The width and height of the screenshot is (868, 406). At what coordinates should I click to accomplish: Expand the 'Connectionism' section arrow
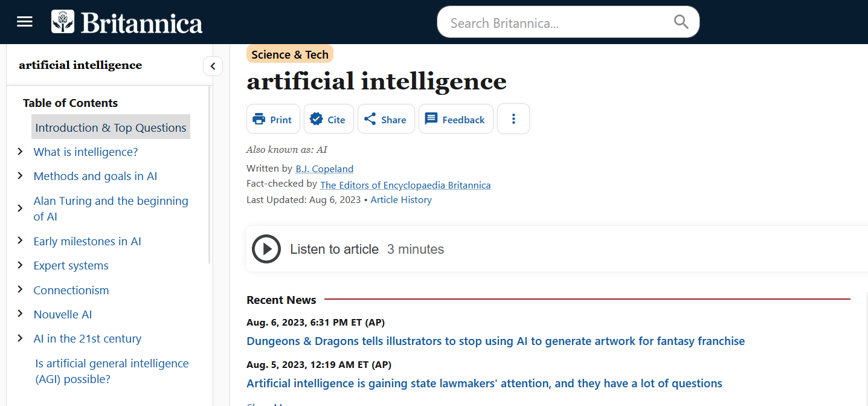(x=21, y=289)
